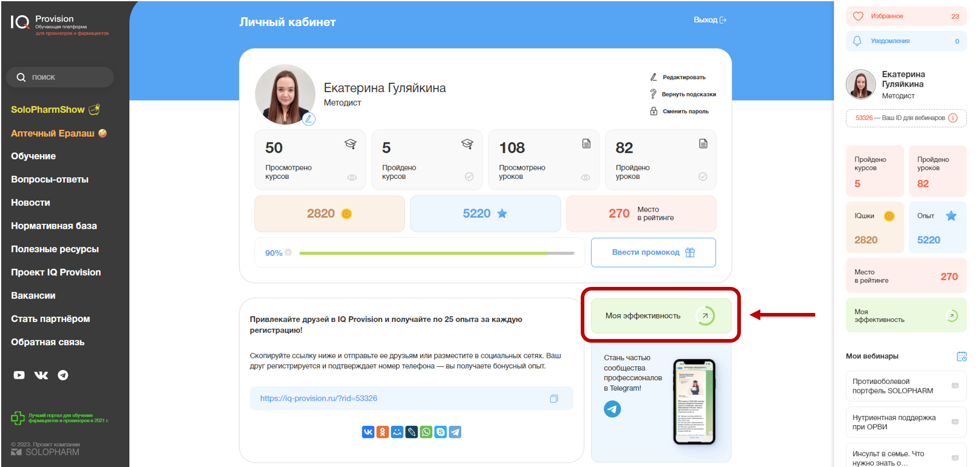Click the Ввести промокод button
Screen dimensions: 980x467
click(x=654, y=252)
